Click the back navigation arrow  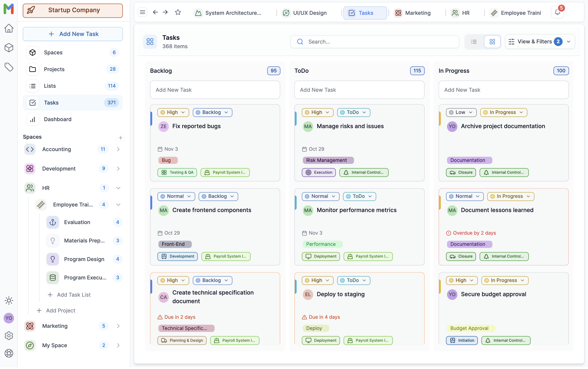tap(155, 12)
